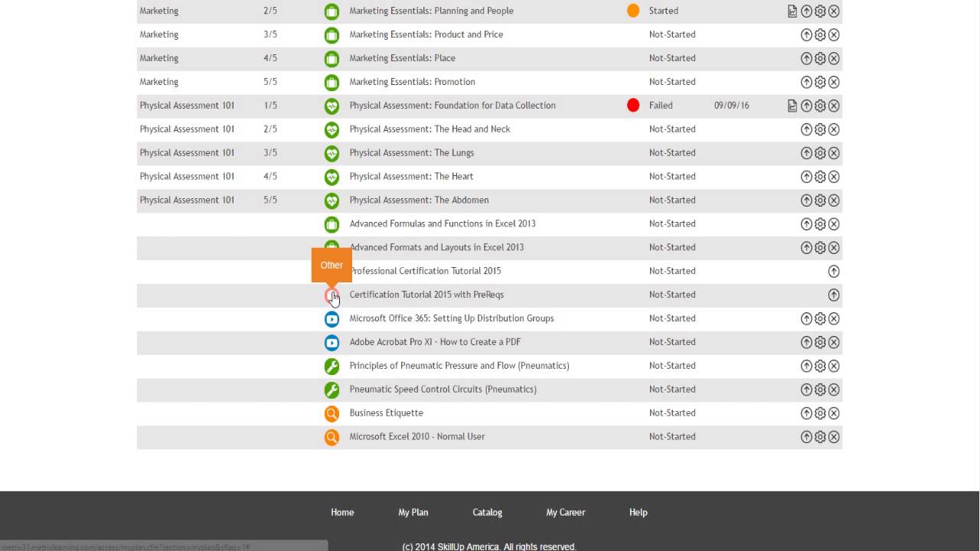The height and width of the screenshot is (551, 980).
Task: Click up-arrow icon for Physical Assessment: The Lungs
Action: [806, 153]
